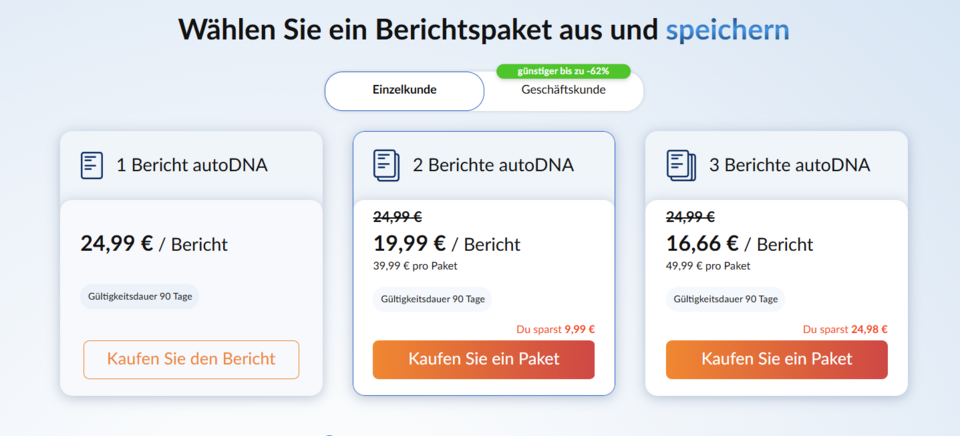The image size is (960, 436).
Task: Click the "Du sparst 24,98 €" savings text
Action: (x=845, y=329)
